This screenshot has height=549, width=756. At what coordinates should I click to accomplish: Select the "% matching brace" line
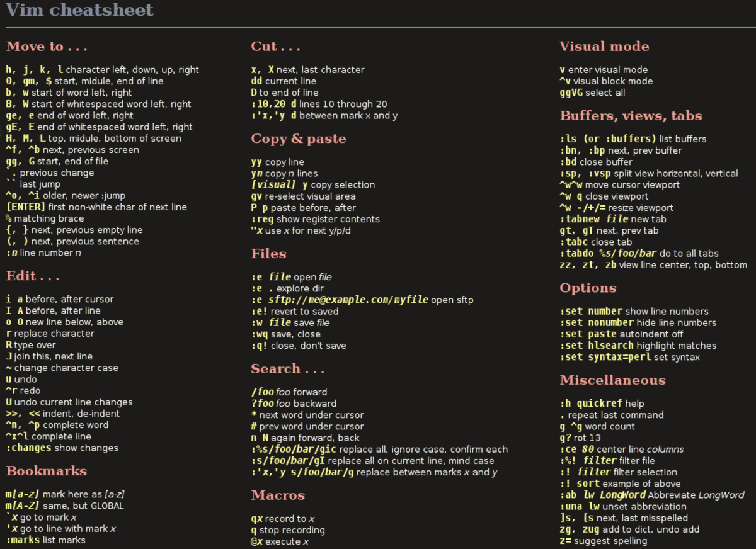[45, 218]
